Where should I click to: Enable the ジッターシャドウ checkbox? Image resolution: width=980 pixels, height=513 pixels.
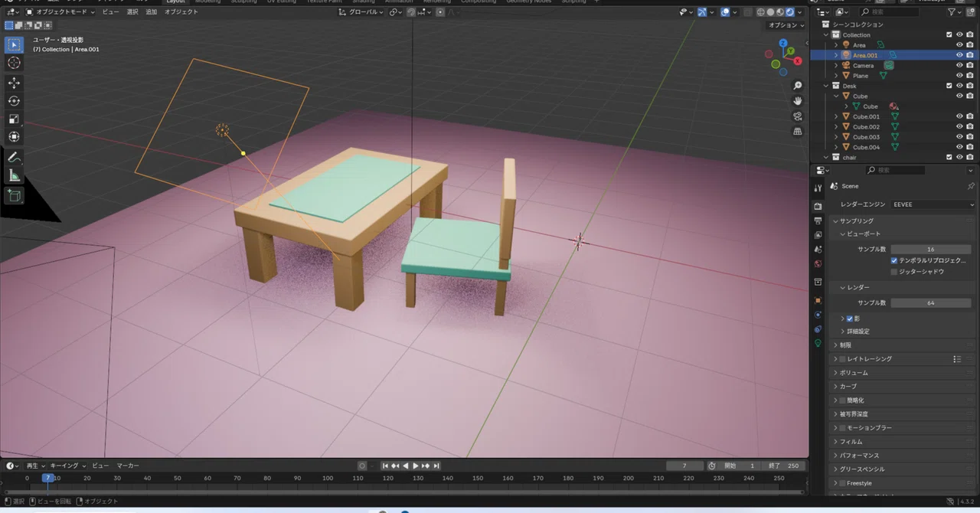pos(893,271)
